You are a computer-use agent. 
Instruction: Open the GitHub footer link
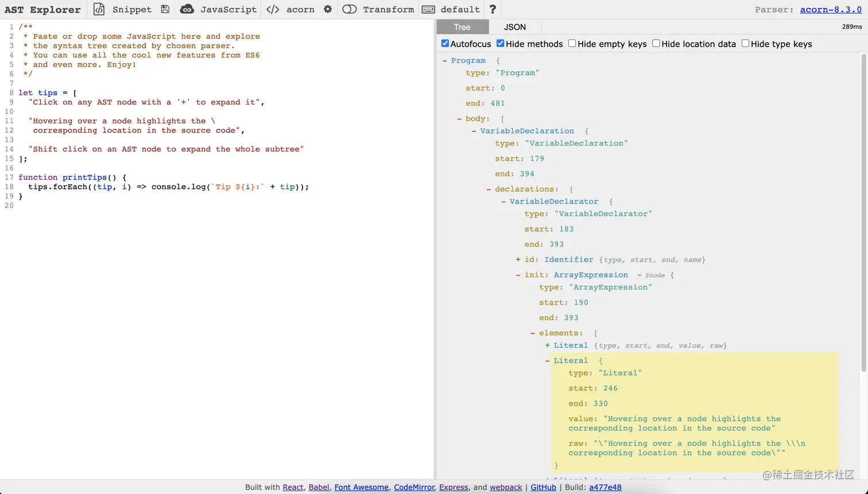(543, 487)
